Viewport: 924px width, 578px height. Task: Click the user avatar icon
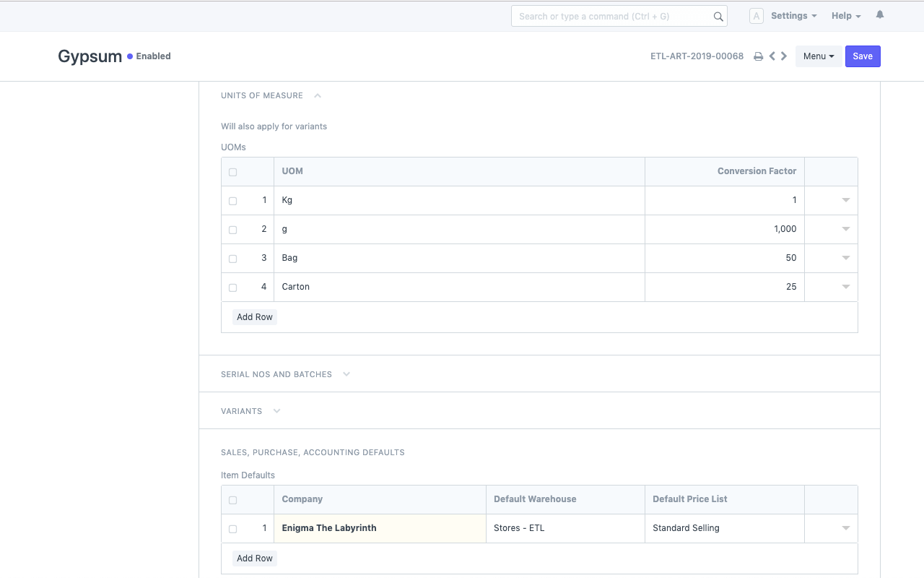[x=757, y=16]
